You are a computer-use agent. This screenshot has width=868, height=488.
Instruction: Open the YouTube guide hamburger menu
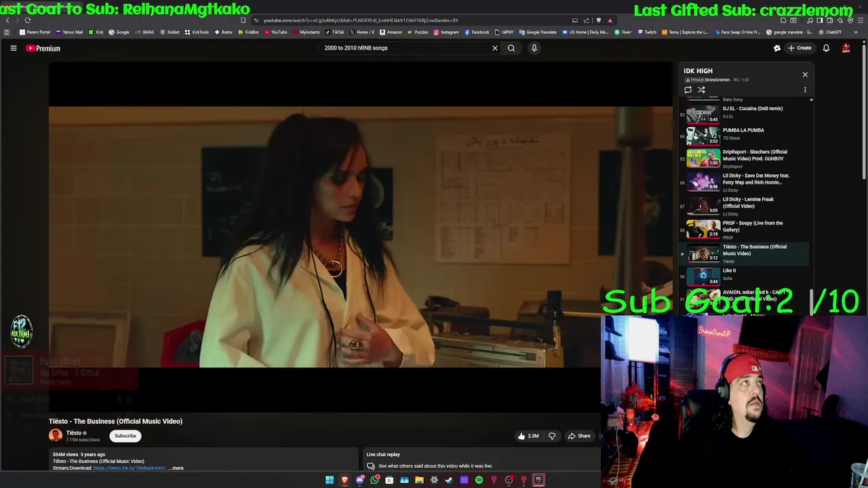pyautogui.click(x=13, y=48)
